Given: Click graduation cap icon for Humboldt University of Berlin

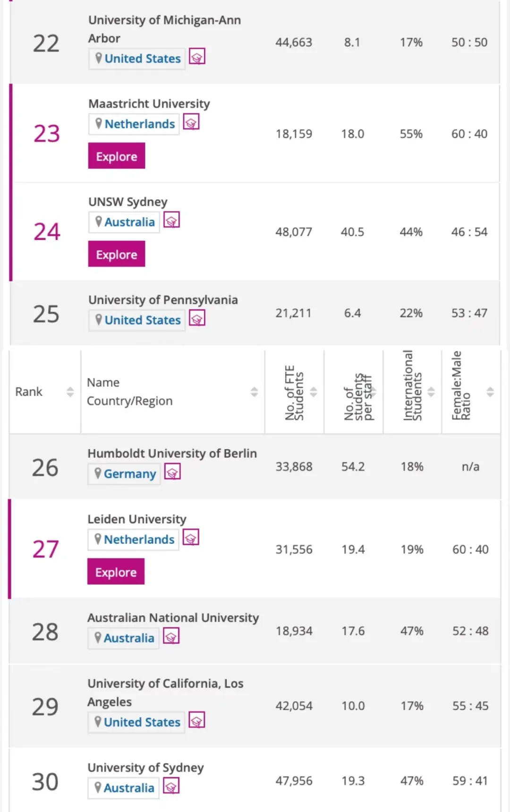Looking at the screenshot, I should click(172, 472).
